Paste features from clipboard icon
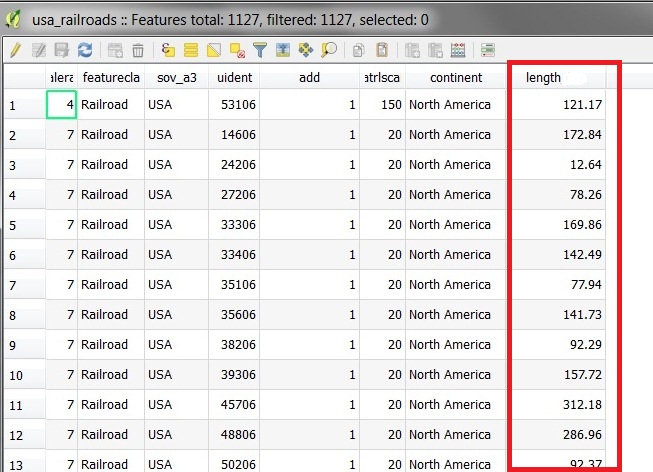This screenshot has height=472, width=653. (382, 50)
